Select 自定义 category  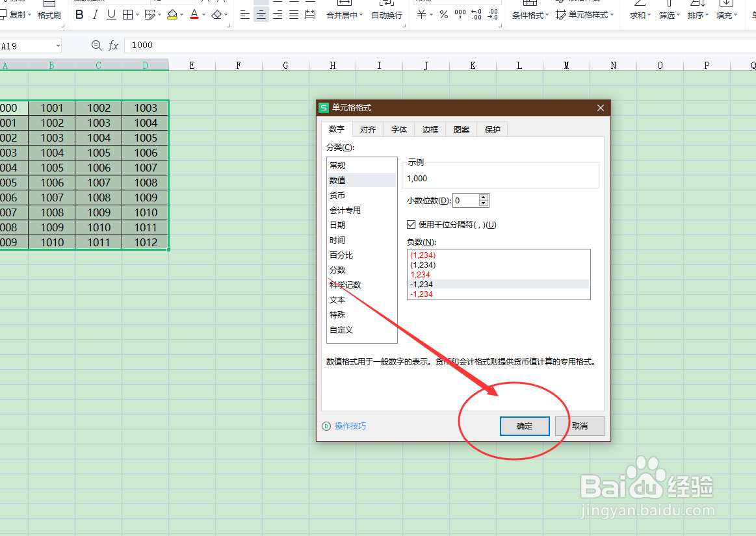pos(361,329)
